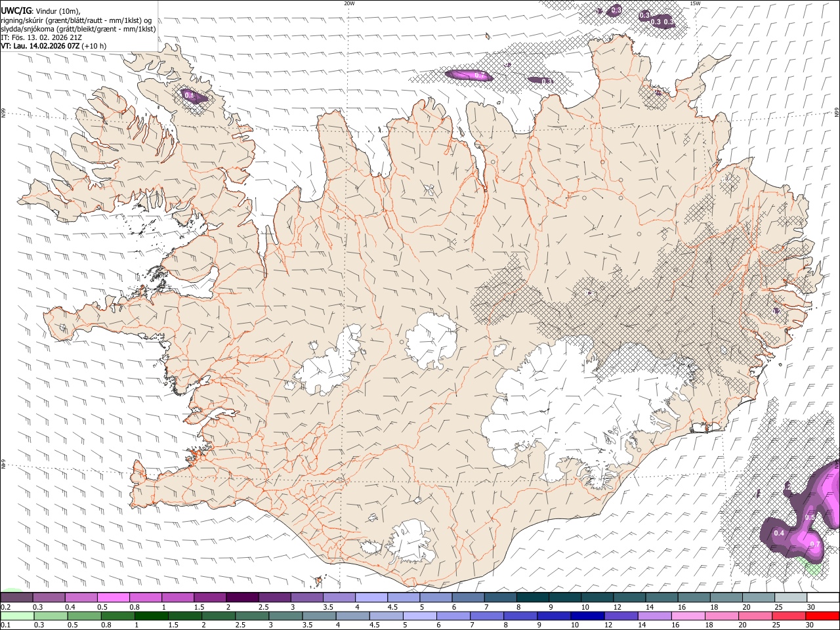Click the dark green 1 swatch in rain legend
Image resolution: width=840 pixels, height=630 pixels.
[151, 616]
